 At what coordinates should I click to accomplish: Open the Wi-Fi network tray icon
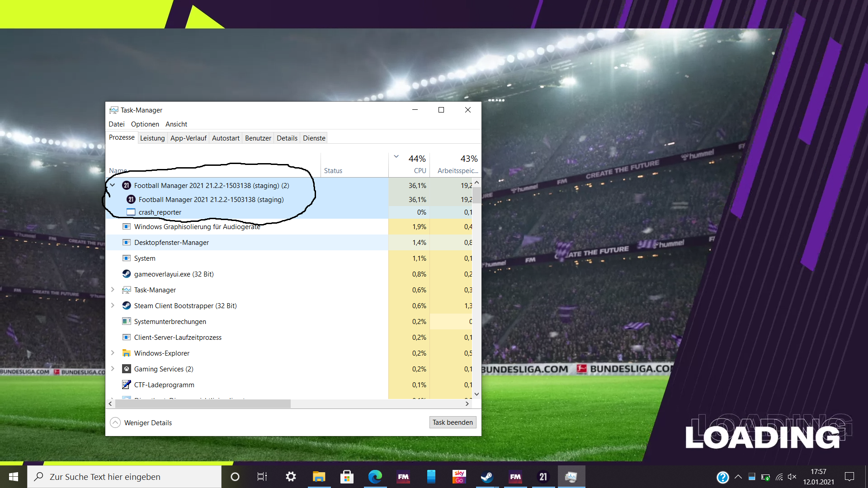tap(779, 477)
